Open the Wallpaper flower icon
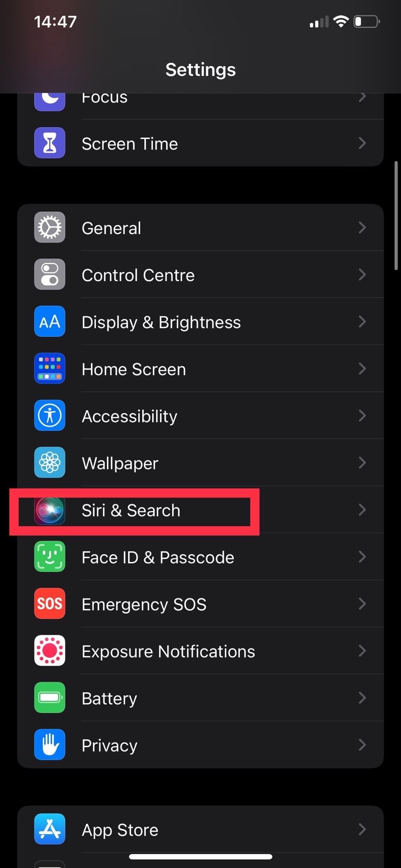 50,462
